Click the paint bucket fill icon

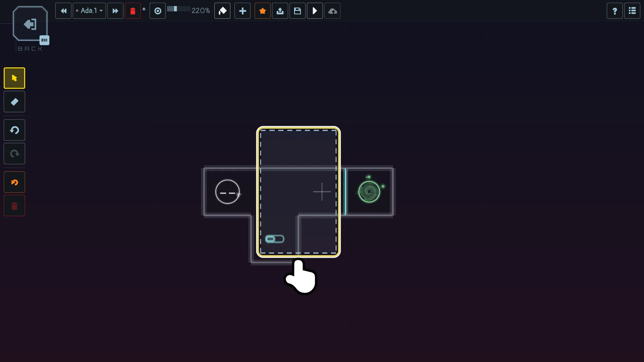222,11
